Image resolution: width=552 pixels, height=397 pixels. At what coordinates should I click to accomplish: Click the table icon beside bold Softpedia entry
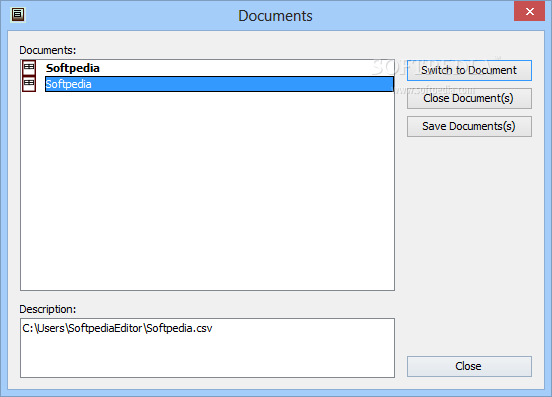click(29, 68)
